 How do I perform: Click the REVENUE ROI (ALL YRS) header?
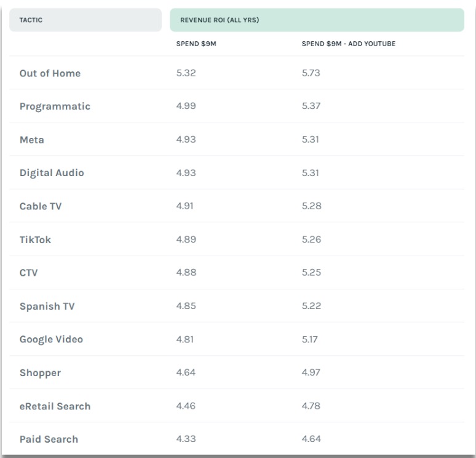pos(317,20)
